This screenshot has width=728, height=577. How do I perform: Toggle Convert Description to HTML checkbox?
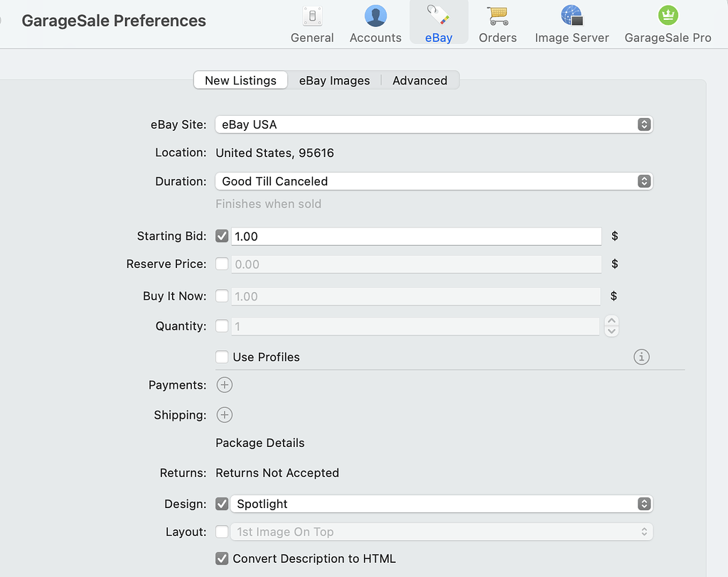point(222,559)
